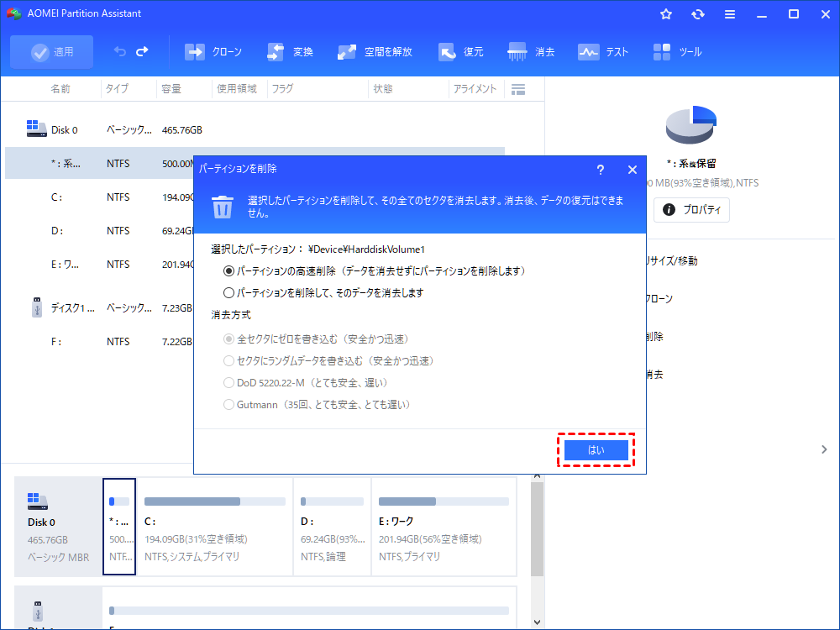
Task: Open the 空間を解放 free space tool
Action: coord(375,52)
